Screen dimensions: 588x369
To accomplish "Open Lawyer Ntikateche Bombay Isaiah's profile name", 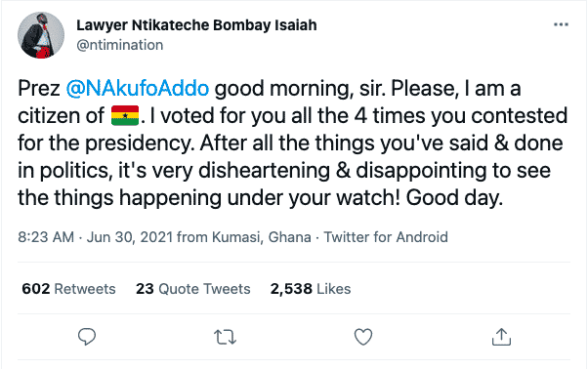I will click(x=196, y=25).
